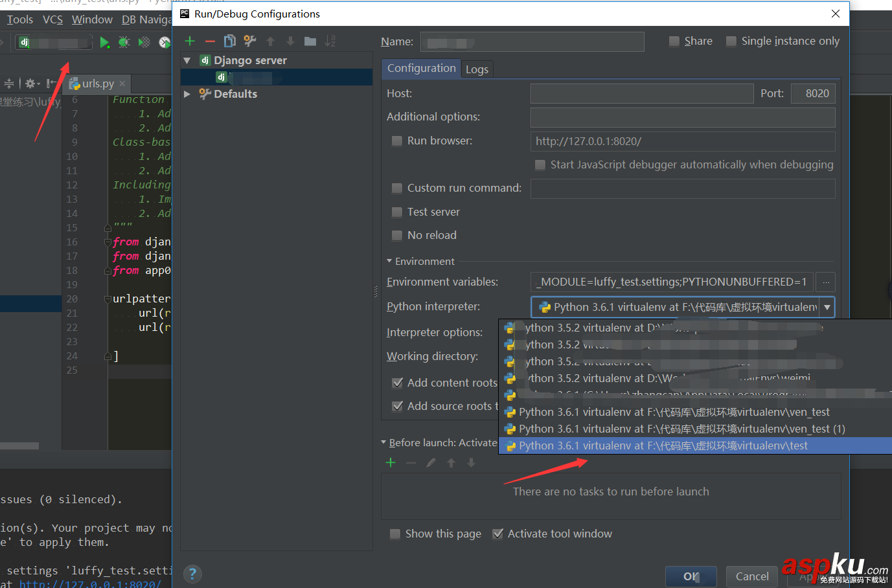The width and height of the screenshot is (892, 588).
Task: Click the gear settings icon in project panel
Action: click(x=30, y=84)
